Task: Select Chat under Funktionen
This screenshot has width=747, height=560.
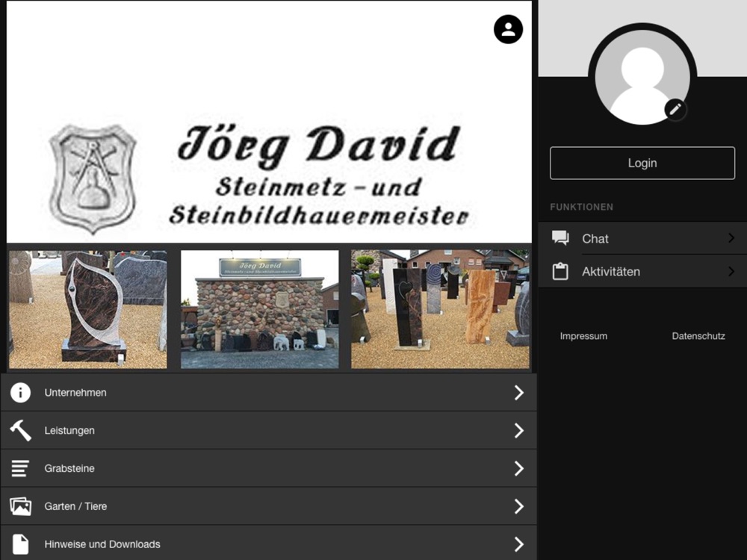Action: click(642, 238)
